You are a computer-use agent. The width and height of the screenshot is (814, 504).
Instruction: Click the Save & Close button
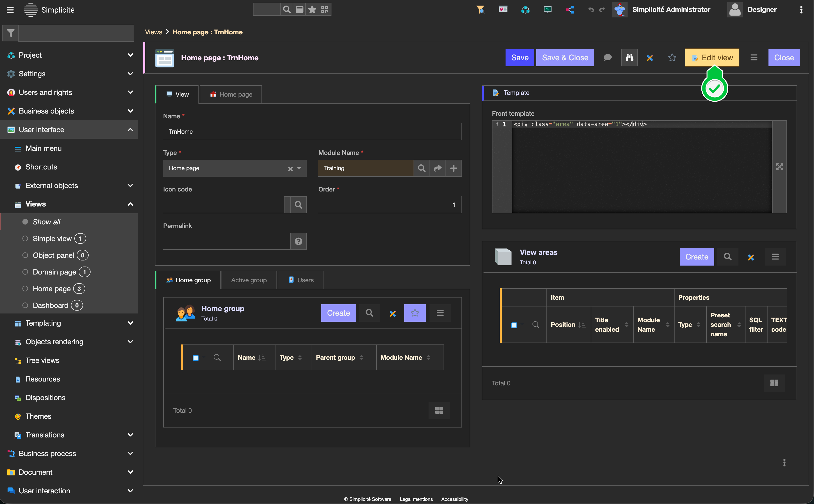tap(565, 58)
